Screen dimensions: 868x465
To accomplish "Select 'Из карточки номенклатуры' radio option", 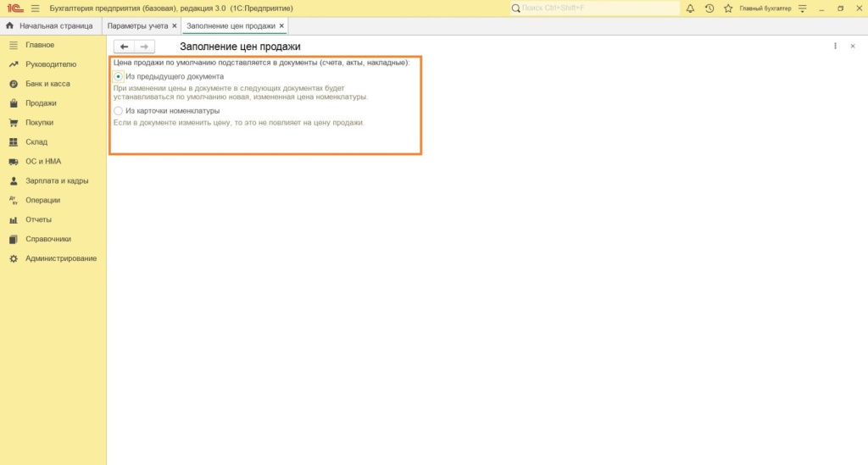I will pyautogui.click(x=119, y=111).
